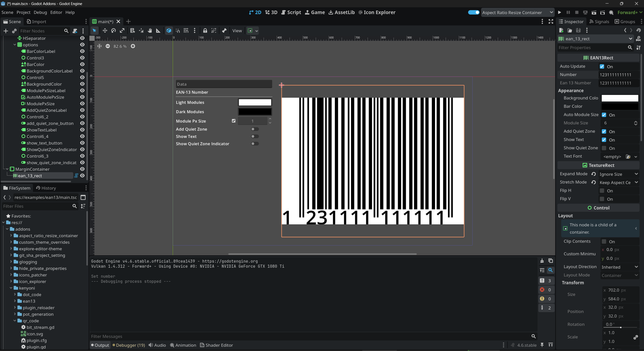Clear the output log
The width and height of the screenshot is (644, 351).
pyautogui.click(x=542, y=261)
